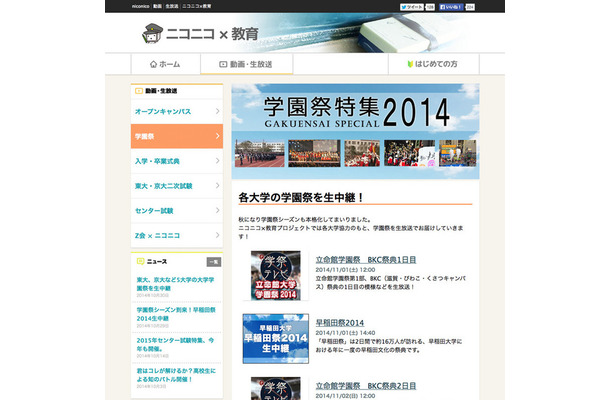Click the Twitter ツイート button
The height and width of the screenshot is (400, 610).
tap(412, 7)
